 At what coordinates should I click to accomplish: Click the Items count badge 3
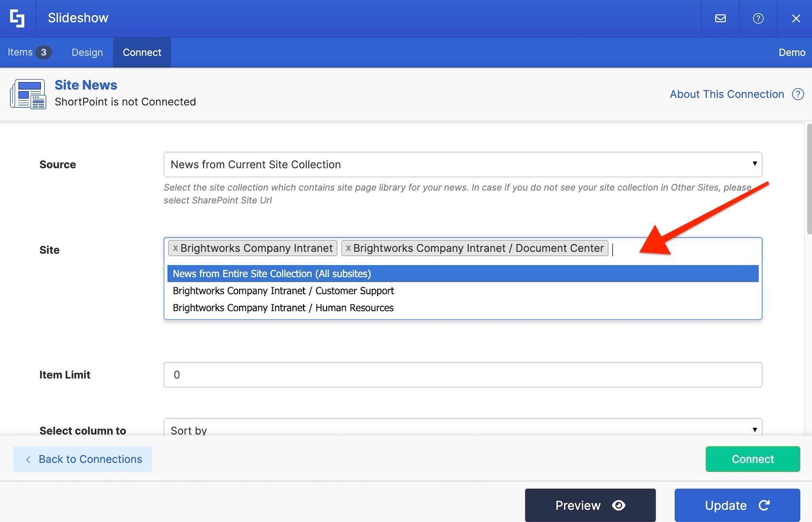point(43,52)
